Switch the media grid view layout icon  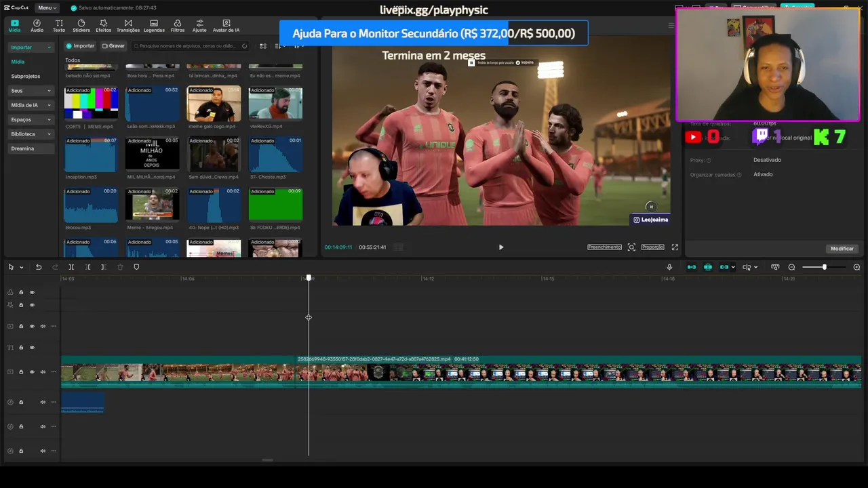coord(263,46)
